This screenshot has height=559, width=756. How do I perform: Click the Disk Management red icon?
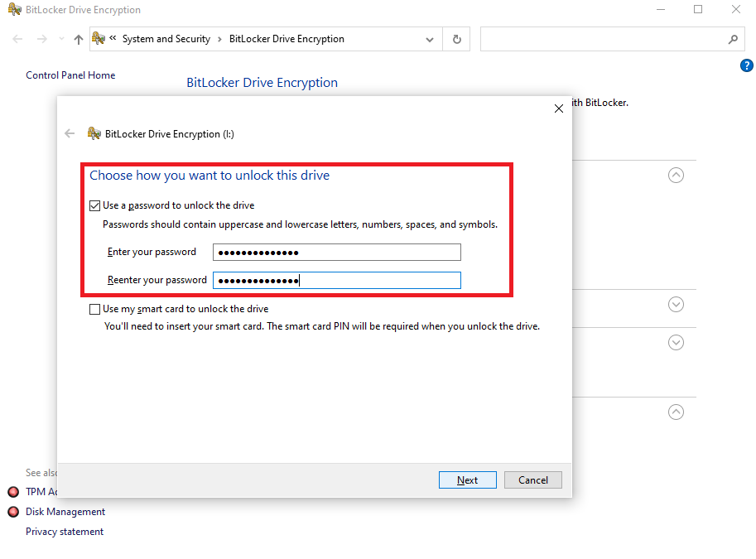point(12,512)
